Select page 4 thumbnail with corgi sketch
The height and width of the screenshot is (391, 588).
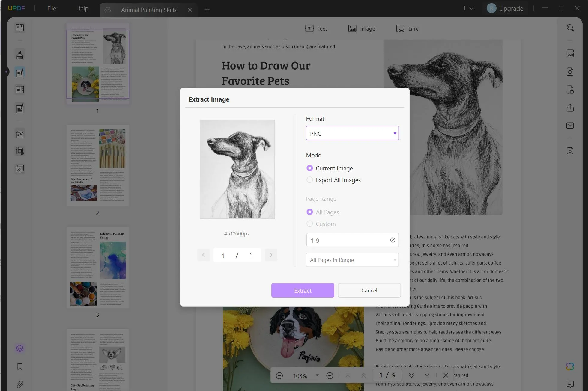[98, 360]
